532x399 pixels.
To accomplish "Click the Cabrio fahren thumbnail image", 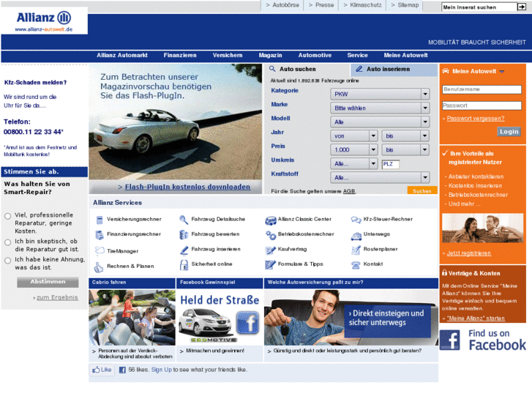I will 132,318.
